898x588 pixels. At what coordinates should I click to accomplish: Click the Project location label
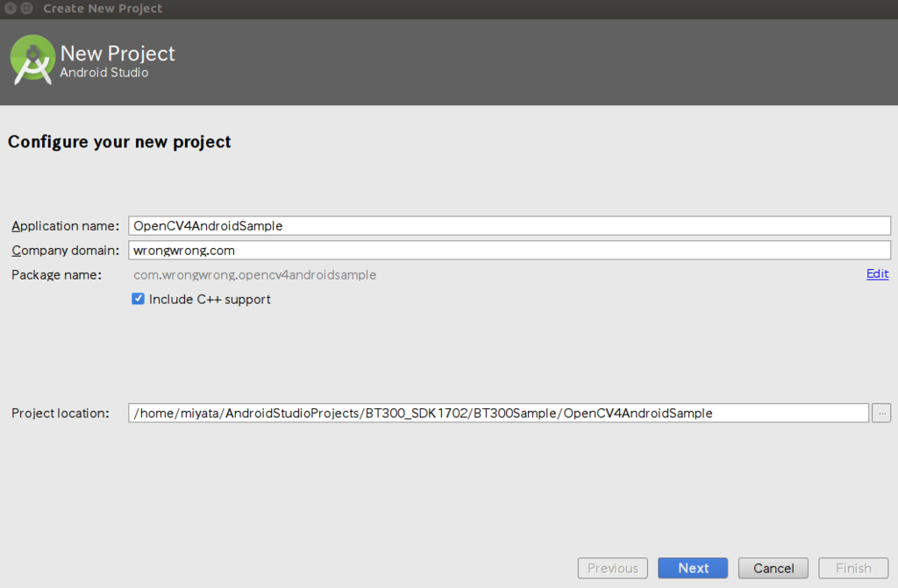pyautogui.click(x=61, y=413)
